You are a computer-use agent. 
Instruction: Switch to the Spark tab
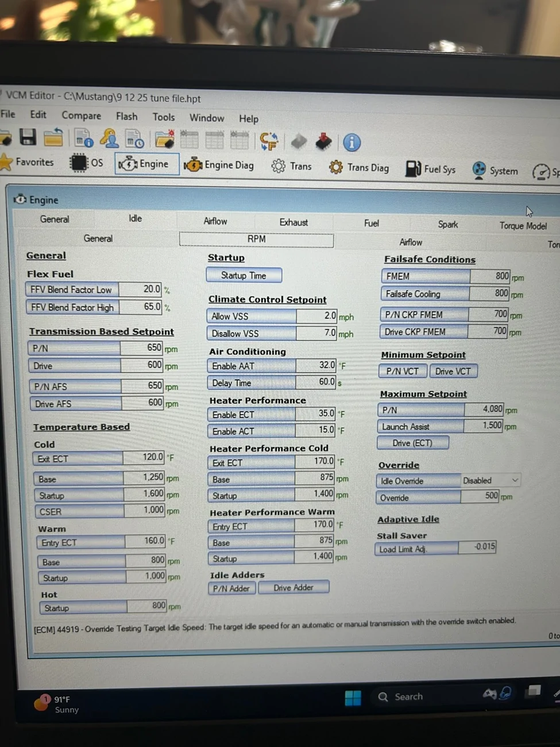448,225
